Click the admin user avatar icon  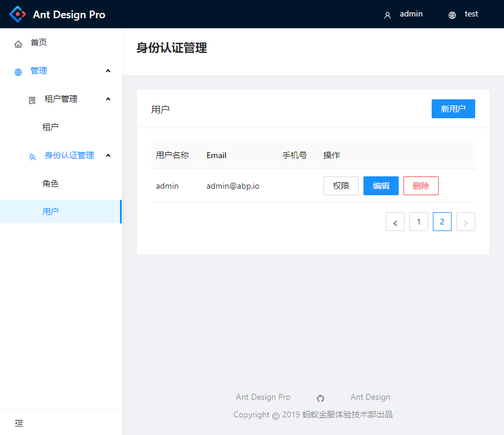click(388, 15)
